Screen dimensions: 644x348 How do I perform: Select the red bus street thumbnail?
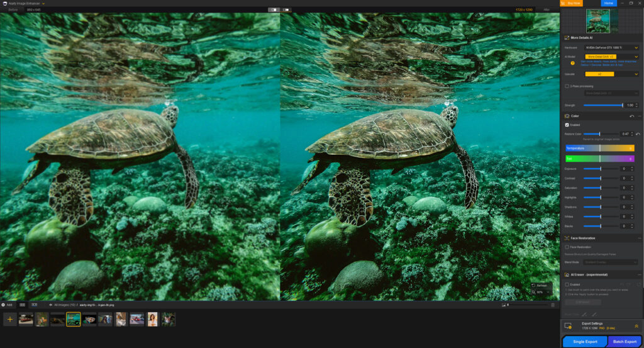pyautogui.click(x=136, y=319)
